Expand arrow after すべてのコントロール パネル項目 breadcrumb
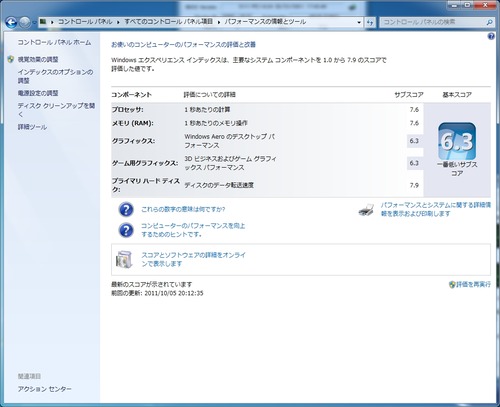The height and width of the screenshot is (407, 500). (x=219, y=22)
